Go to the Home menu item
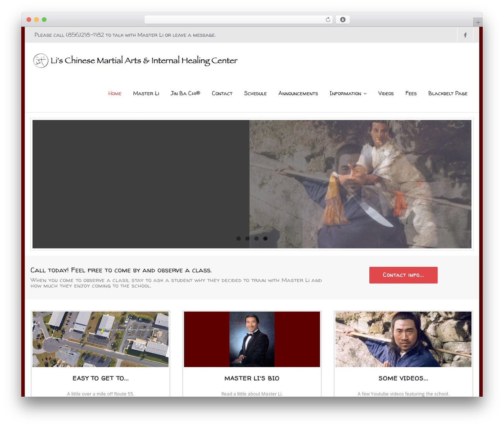 115,93
